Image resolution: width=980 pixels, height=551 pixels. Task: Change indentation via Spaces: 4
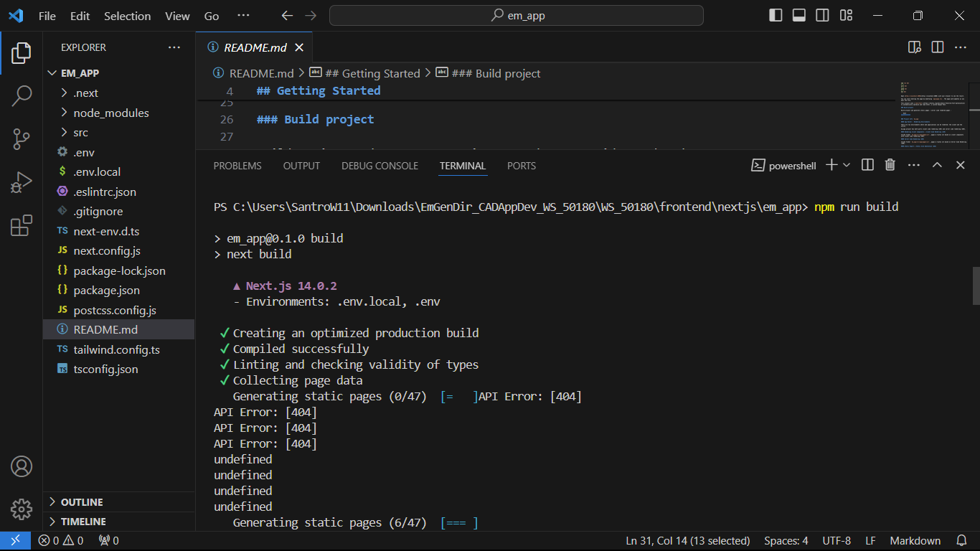(x=786, y=541)
